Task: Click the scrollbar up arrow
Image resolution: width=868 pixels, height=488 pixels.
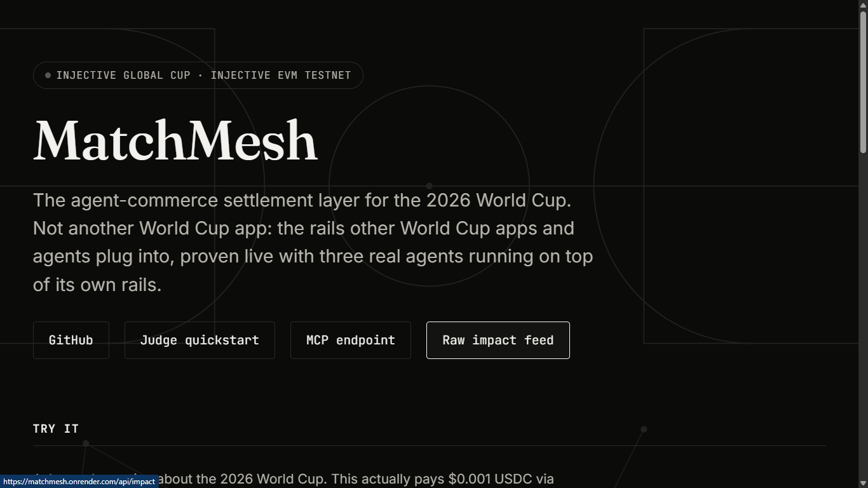Action: (863, 5)
